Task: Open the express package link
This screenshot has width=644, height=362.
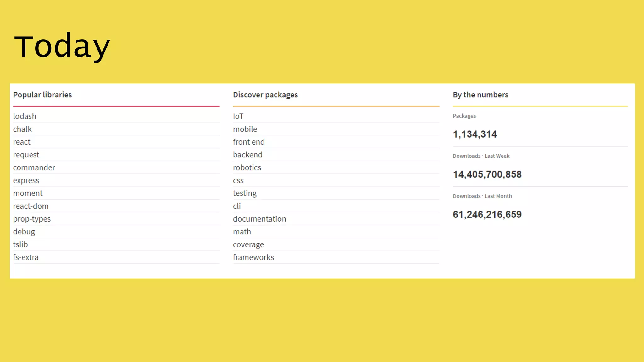Action: (26, 180)
